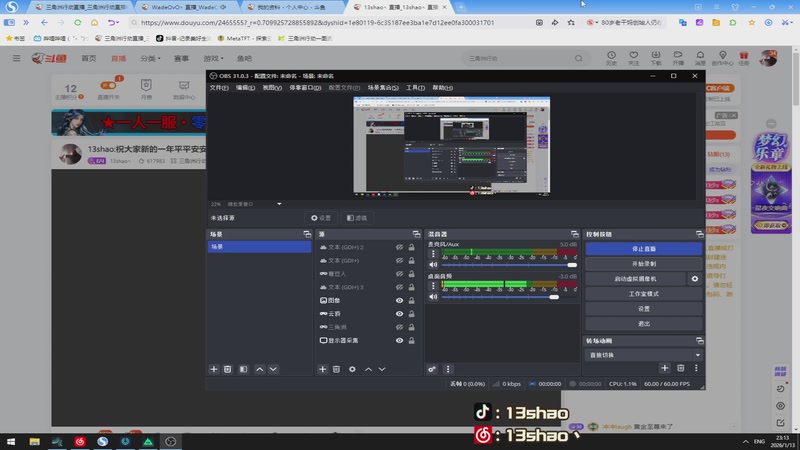Adjust the 桌面音频 volume slider
This screenshot has height=450, width=800.
[x=509, y=296]
